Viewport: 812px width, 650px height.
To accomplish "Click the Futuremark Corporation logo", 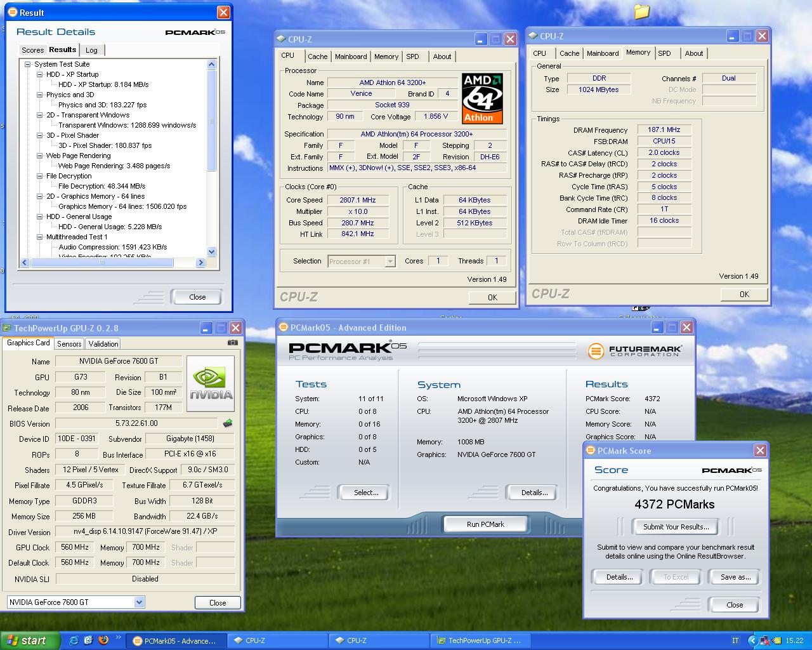I will point(635,350).
